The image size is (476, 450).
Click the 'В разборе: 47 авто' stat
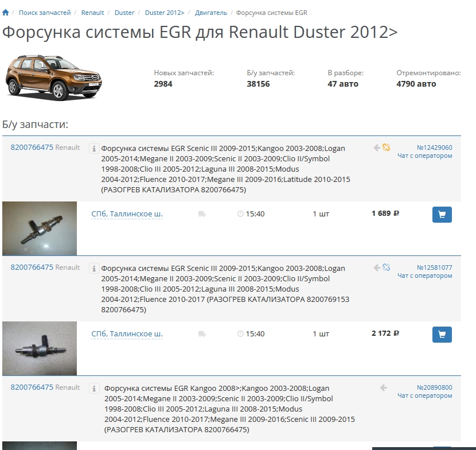345,79
